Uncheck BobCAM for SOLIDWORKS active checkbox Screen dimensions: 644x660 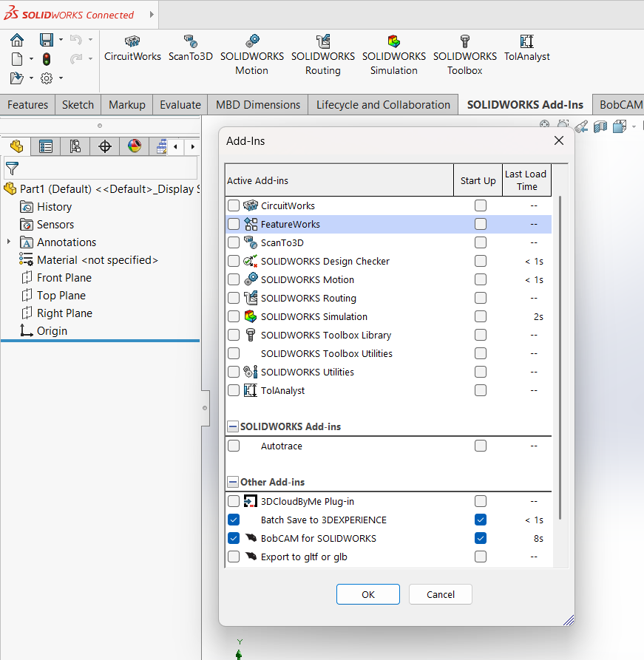[x=234, y=538]
